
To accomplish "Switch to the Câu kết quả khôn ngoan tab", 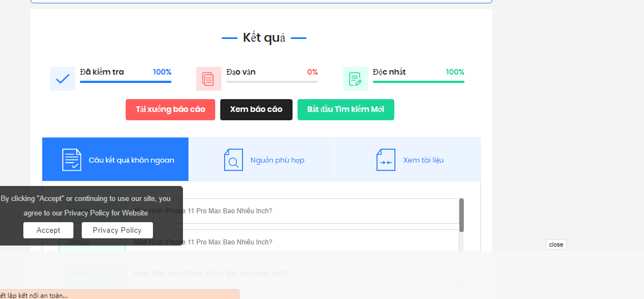I will (x=116, y=159).
